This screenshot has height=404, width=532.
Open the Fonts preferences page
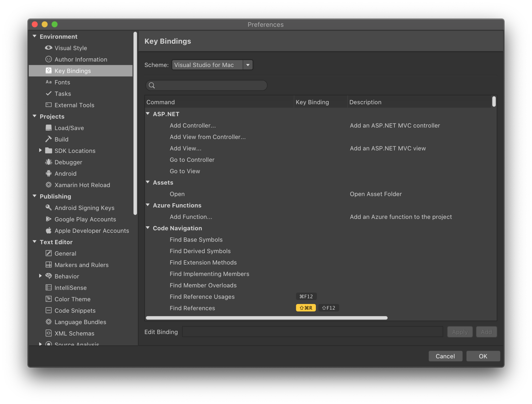[62, 82]
